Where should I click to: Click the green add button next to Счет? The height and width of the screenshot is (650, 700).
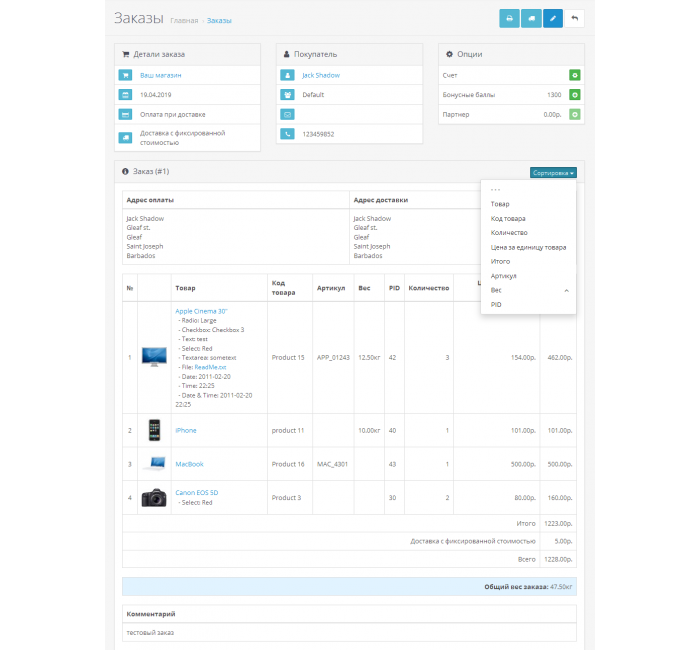pos(575,75)
